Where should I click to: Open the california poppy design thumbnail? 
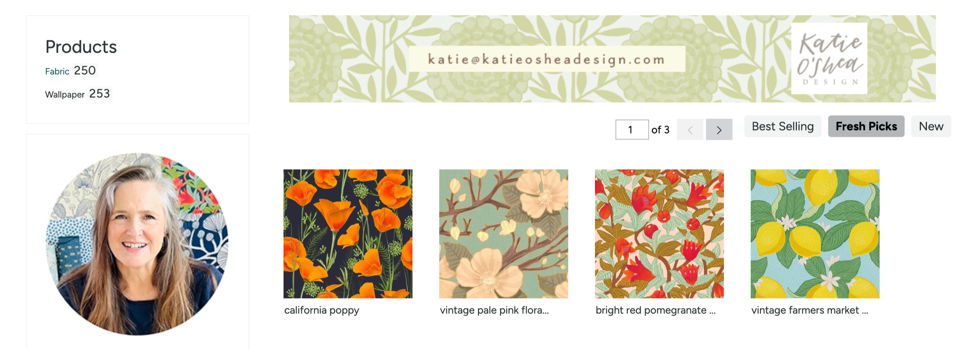coord(348,234)
